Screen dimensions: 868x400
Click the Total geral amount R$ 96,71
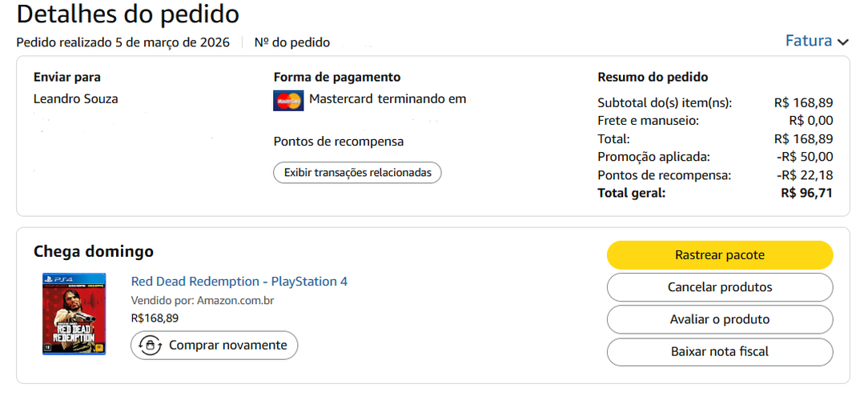pyautogui.click(x=807, y=193)
